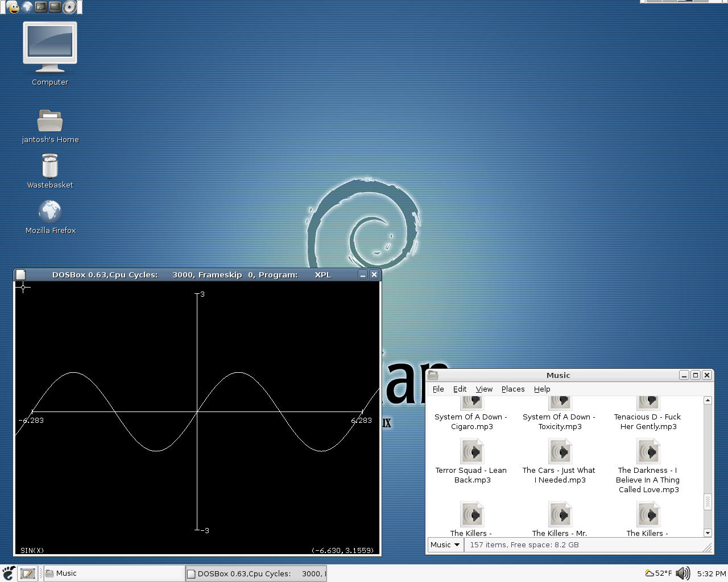
Task: Click Terror Squad - Lean Back.mp3 filename
Action: pos(471,475)
